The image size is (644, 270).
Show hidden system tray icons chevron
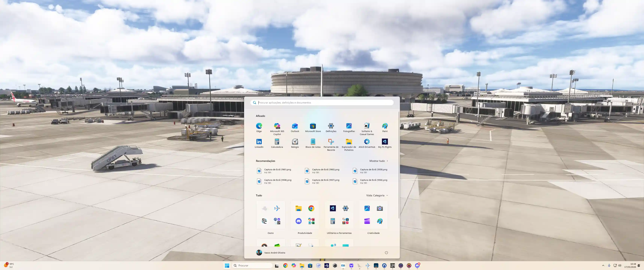click(x=603, y=265)
